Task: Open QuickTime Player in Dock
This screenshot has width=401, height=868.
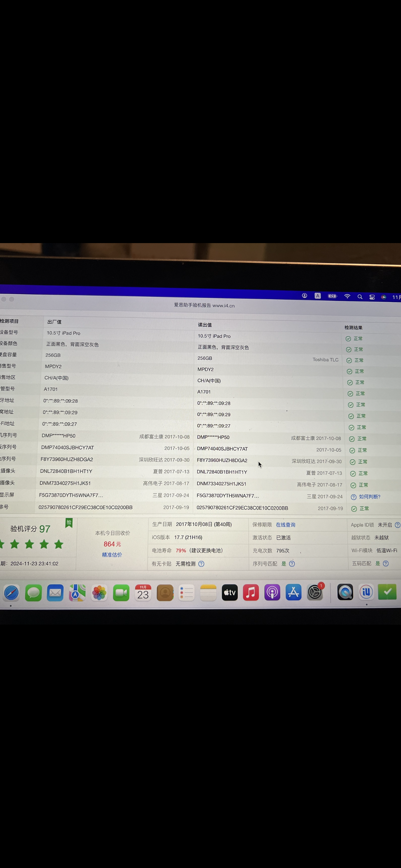Action: click(x=345, y=592)
